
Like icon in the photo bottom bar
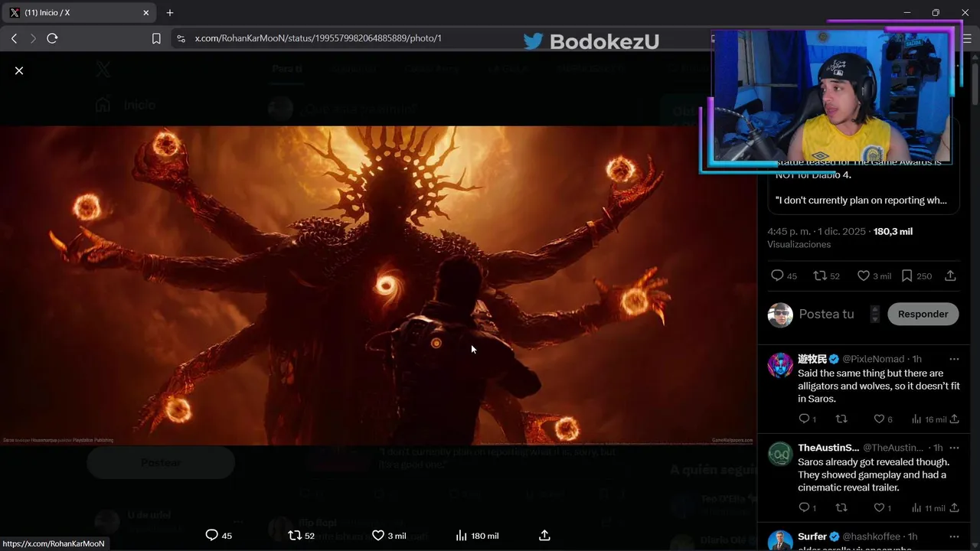[378, 536]
